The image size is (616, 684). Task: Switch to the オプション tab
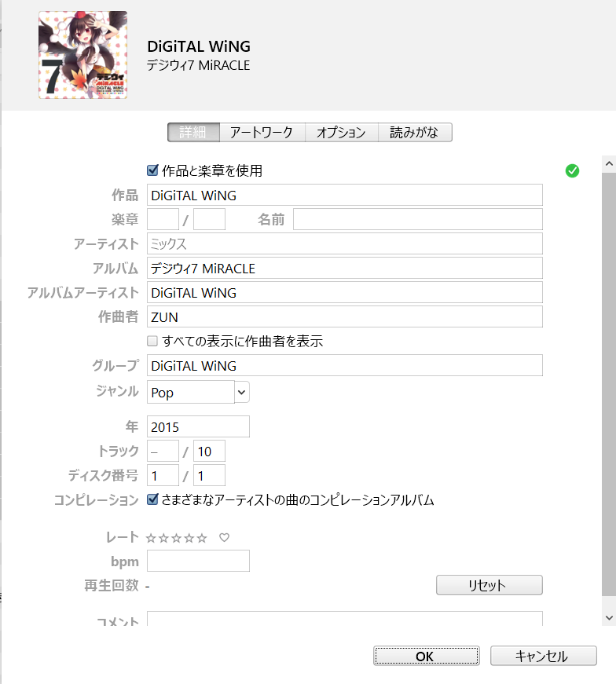tap(341, 132)
